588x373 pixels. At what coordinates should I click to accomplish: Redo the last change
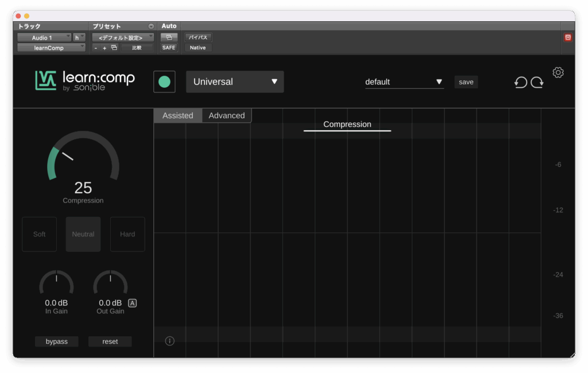(537, 82)
